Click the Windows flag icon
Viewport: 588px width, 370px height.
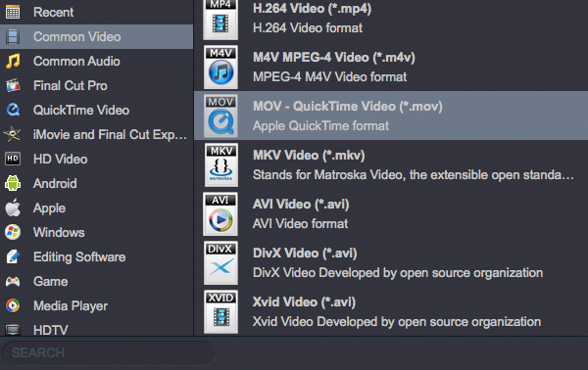tap(13, 232)
